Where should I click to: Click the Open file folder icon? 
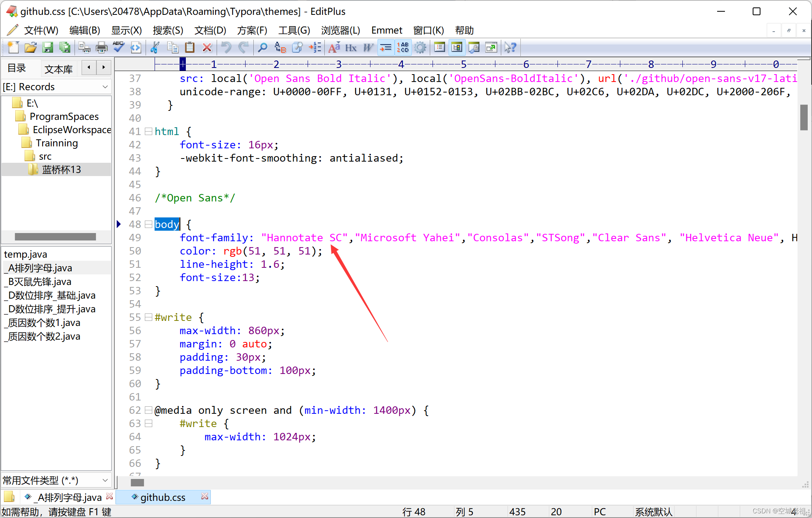[x=30, y=48]
